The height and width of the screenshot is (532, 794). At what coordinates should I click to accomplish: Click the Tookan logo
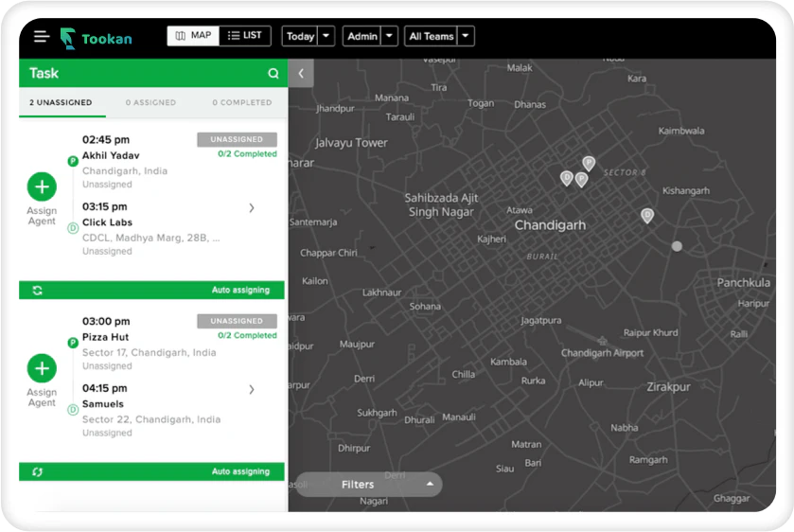coord(97,38)
